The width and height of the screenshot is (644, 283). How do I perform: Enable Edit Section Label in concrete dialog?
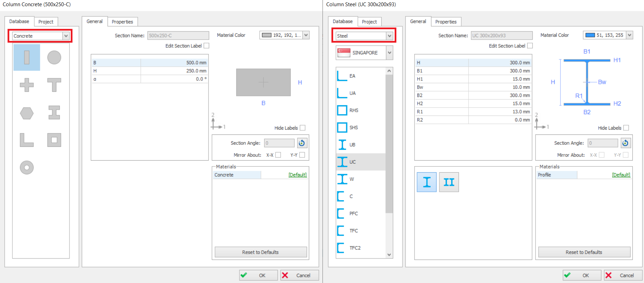206,46
